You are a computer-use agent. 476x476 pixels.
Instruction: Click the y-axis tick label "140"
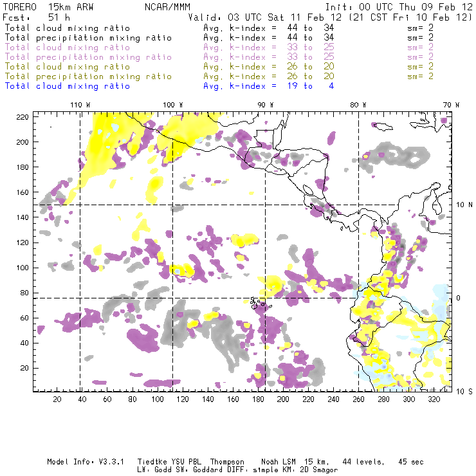[23, 217]
